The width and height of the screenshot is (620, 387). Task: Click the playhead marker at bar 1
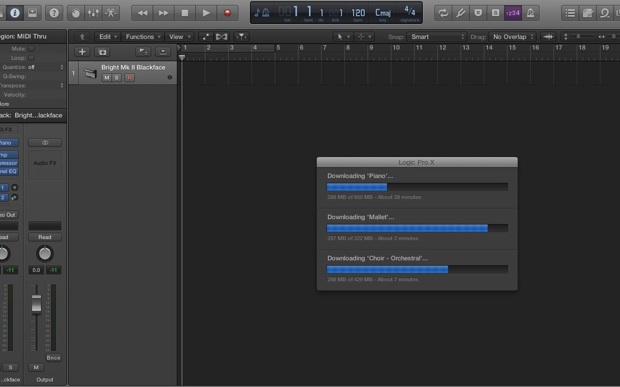click(182, 58)
